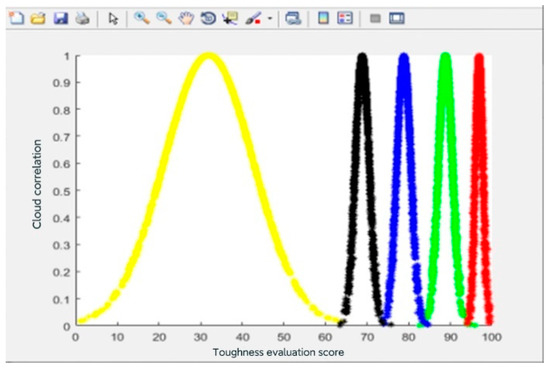
Task: Create a new figure with the New icon
Action: pos(17,18)
